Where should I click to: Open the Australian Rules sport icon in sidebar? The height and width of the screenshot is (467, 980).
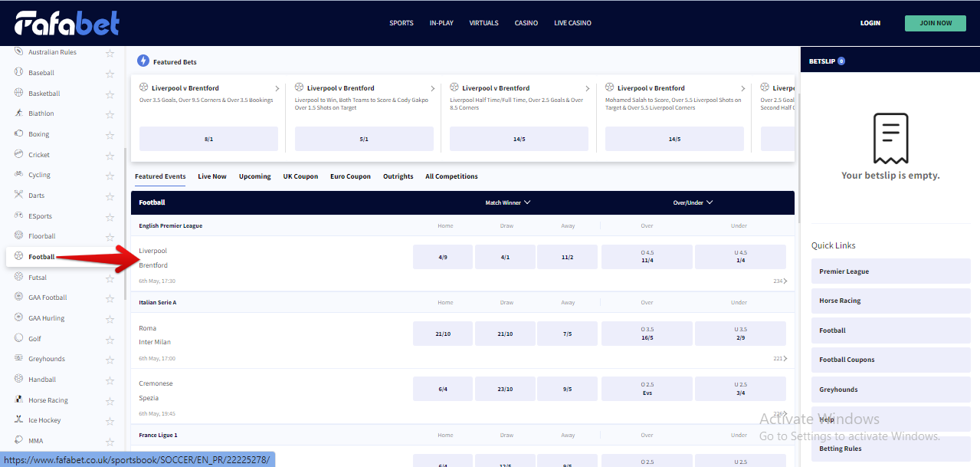pyautogui.click(x=18, y=52)
